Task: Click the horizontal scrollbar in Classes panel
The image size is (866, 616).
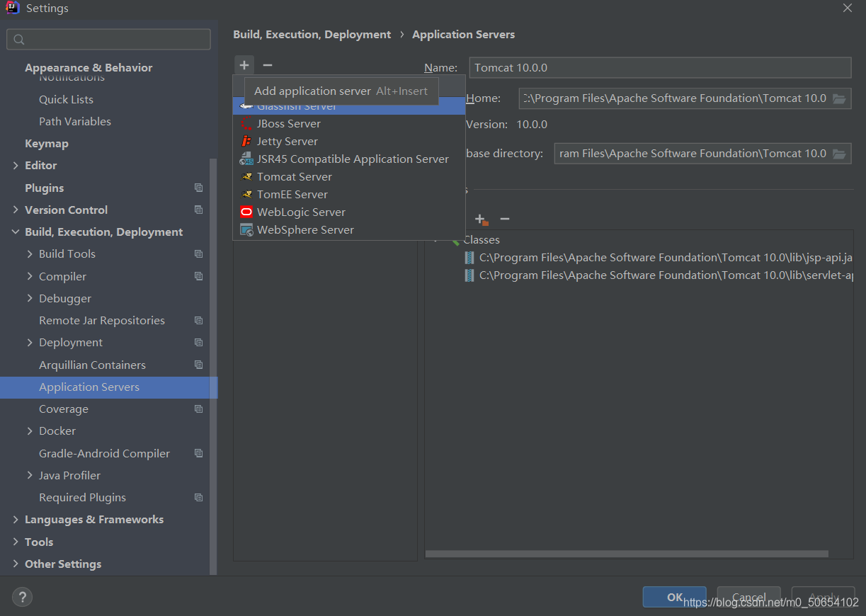Action: [627, 554]
